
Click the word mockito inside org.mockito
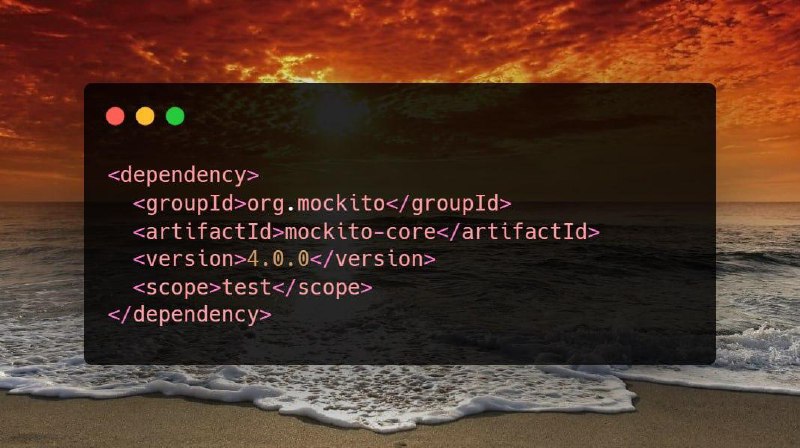[341, 204]
